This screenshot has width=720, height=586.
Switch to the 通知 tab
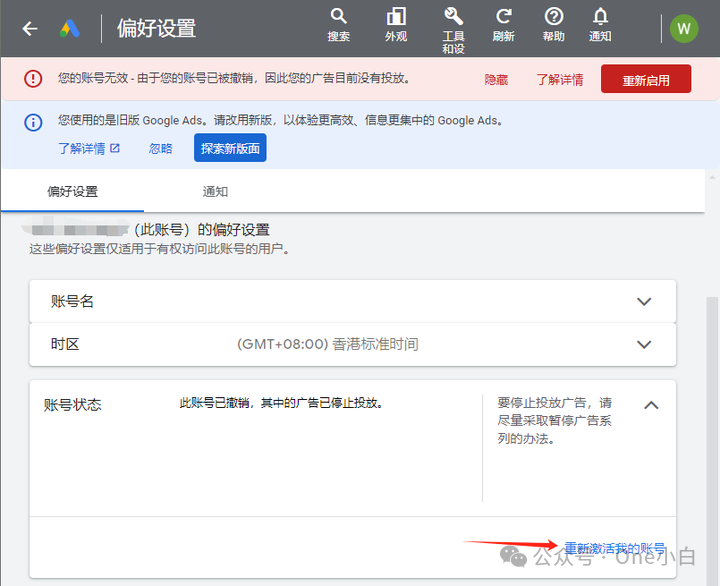click(215, 192)
